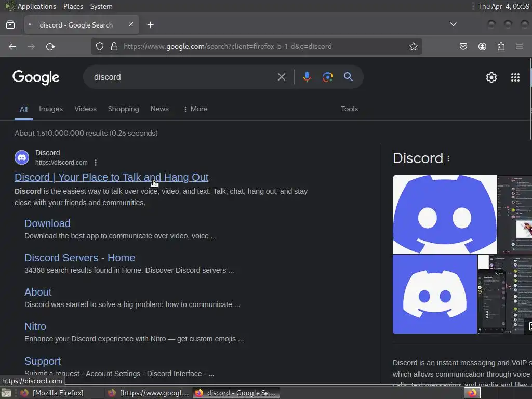The width and height of the screenshot is (532, 399).
Task: Open the Firefox account icon
Action: click(482, 46)
